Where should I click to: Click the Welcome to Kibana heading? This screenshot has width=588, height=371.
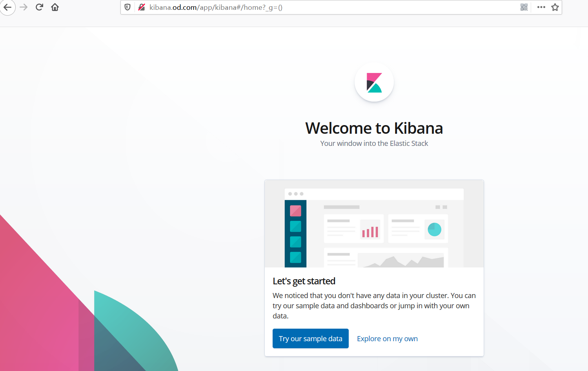[374, 128]
